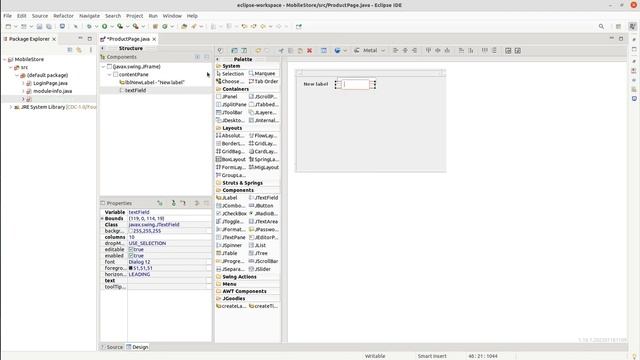Select JToggleButton in the palette

coord(231,222)
